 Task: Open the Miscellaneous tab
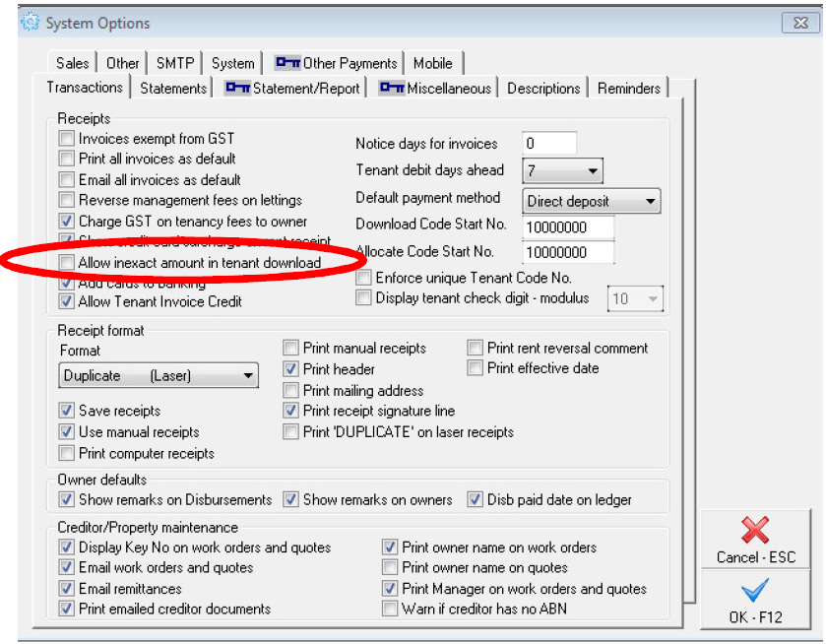point(435,88)
